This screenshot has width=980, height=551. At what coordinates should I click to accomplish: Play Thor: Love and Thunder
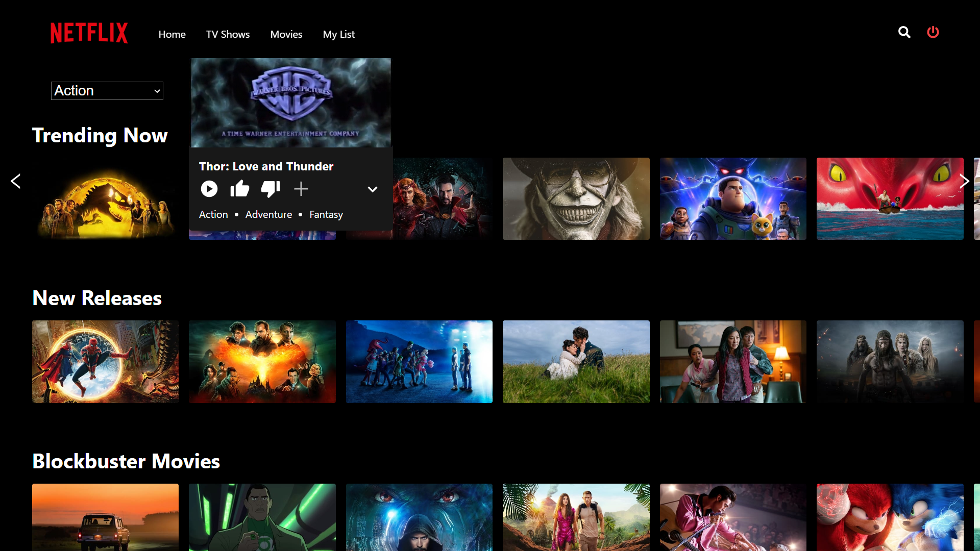(209, 189)
